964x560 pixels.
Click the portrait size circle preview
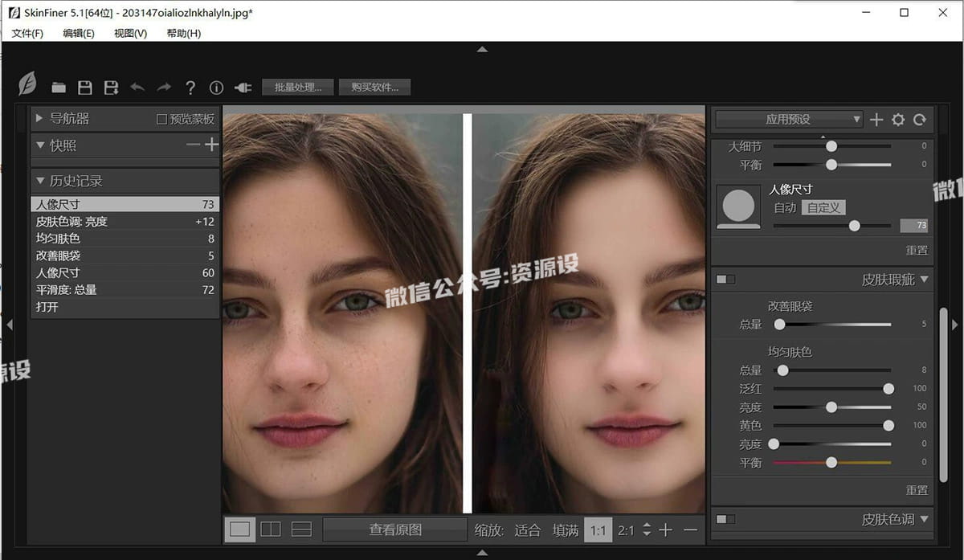pyautogui.click(x=738, y=206)
